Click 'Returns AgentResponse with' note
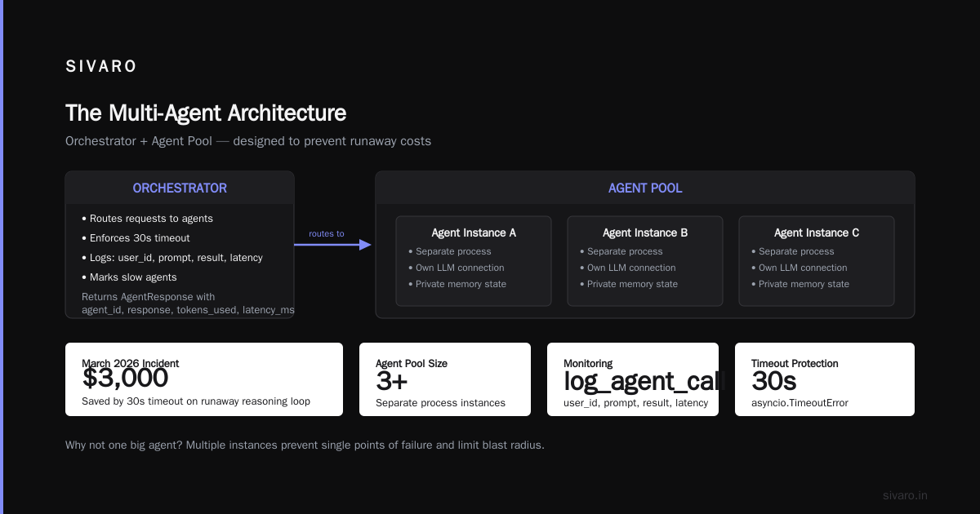The image size is (980, 514). (149, 297)
